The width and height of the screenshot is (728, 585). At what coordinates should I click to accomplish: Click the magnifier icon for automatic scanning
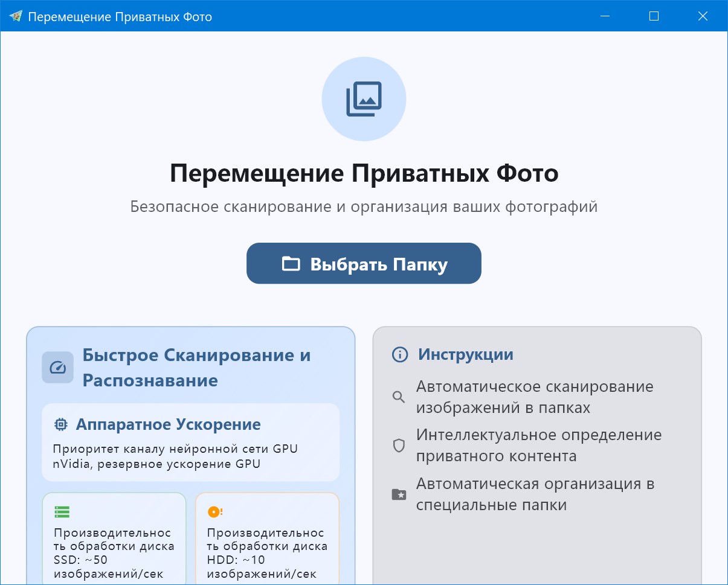coord(399,397)
